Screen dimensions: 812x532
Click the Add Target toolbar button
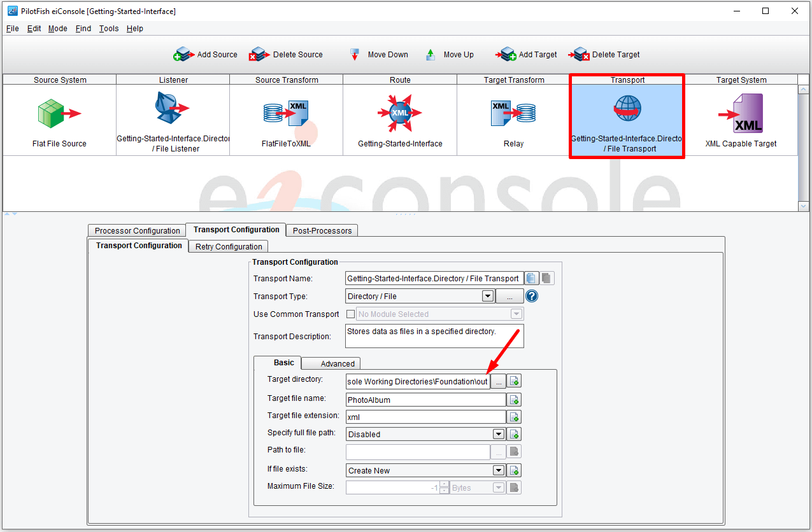[x=526, y=55]
